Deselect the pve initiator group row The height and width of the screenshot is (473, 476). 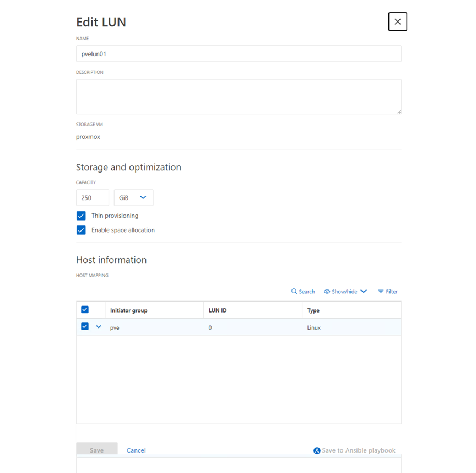(85, 326)
